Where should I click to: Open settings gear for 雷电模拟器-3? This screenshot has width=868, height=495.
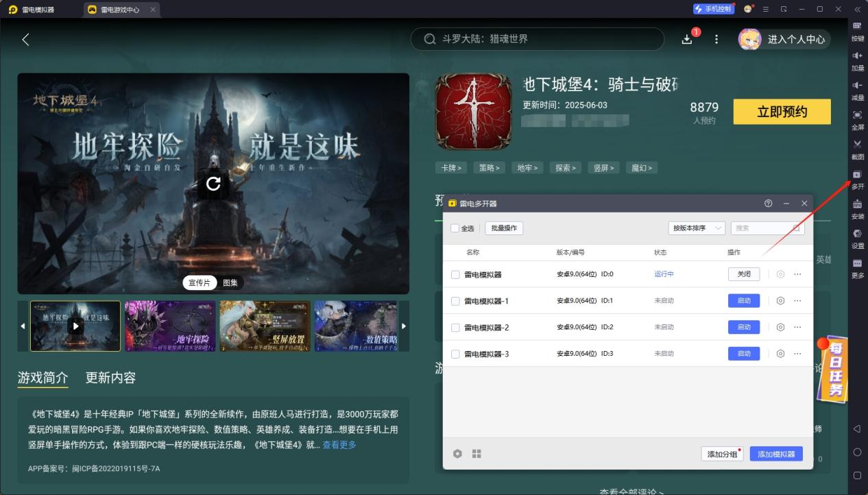coord(780,354)
